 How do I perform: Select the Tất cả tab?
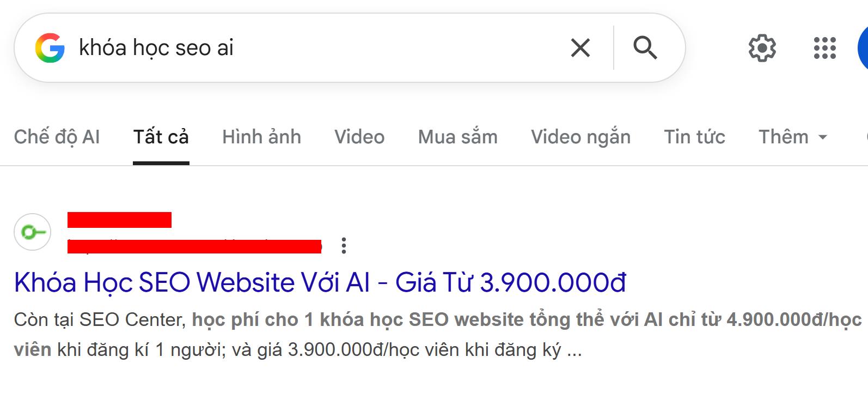(x=161, y=137)
